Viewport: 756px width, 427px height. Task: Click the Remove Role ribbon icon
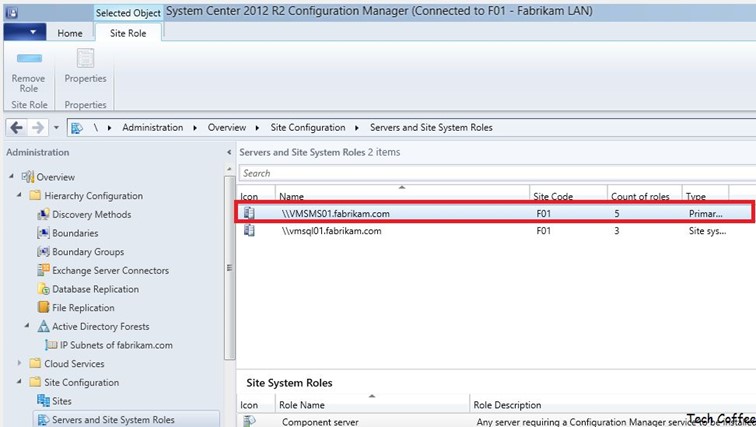29,58
